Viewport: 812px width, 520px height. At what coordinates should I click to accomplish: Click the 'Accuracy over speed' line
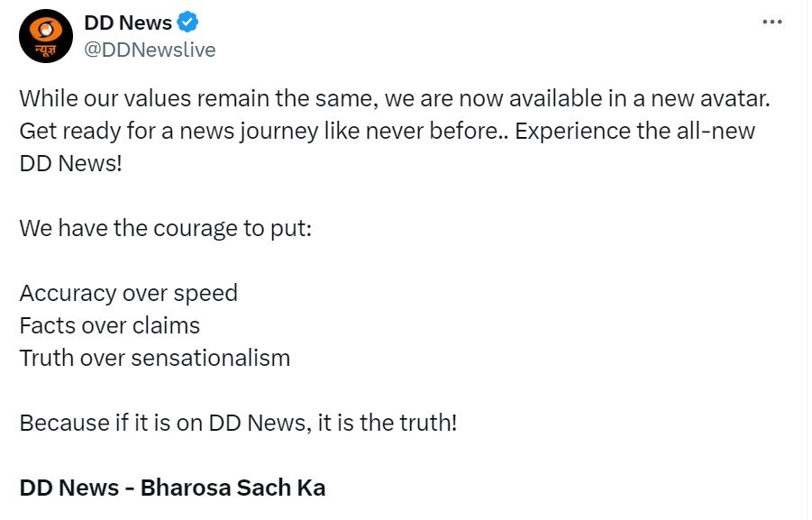tap(129, 293)
